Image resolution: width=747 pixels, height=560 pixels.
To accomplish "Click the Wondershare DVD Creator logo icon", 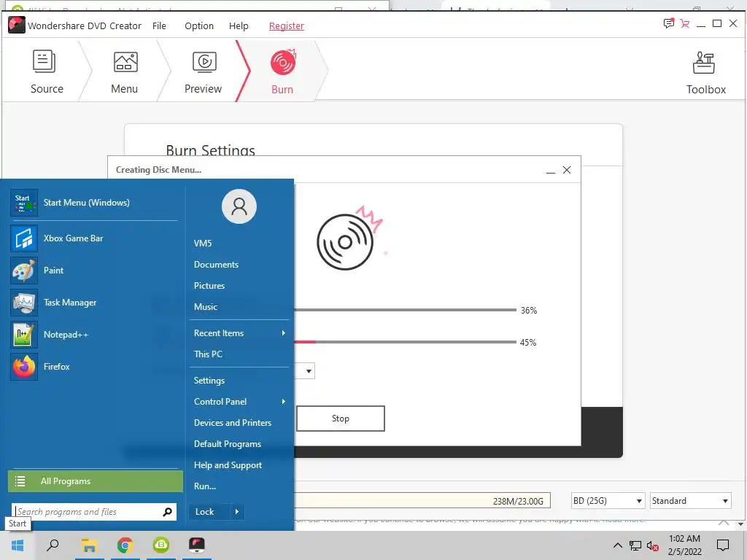I will coord(16,25).
